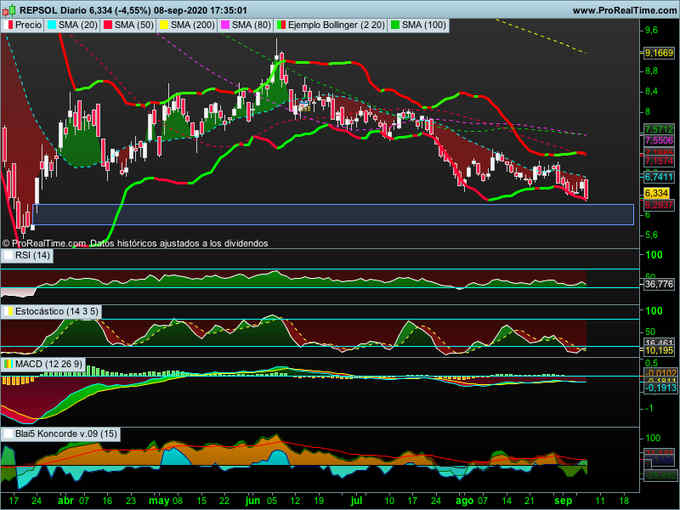Click the yellow SMA (200) legend swatch

[163, 23]
